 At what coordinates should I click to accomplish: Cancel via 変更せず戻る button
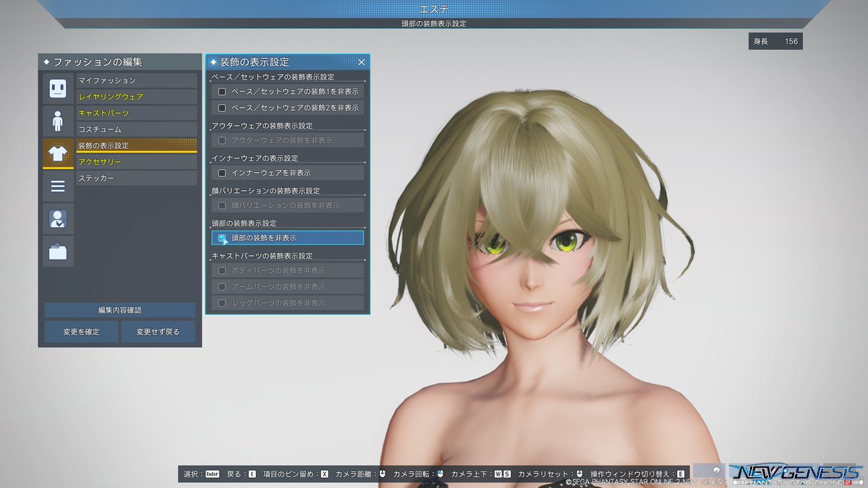coord(158,331)
